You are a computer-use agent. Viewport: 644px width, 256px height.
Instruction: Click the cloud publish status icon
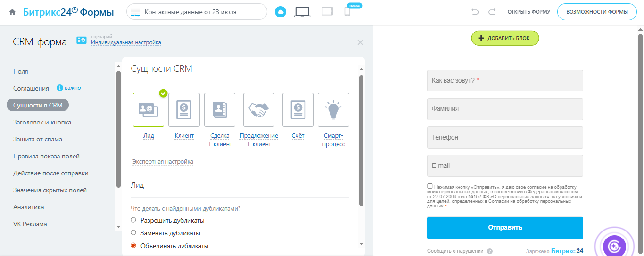pyautogui.click(x=281, y=12)
